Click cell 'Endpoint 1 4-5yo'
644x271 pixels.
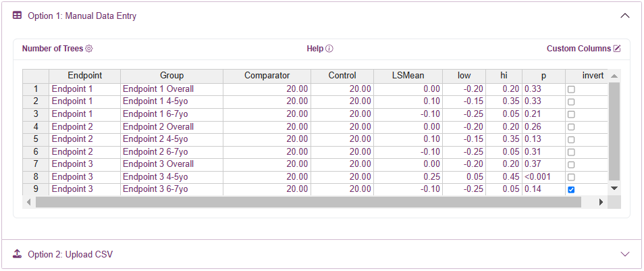pyautogui.click(x=171, y=101)
